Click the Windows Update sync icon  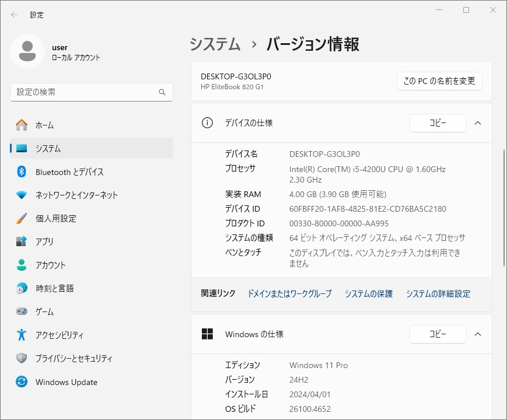[22, 382]
